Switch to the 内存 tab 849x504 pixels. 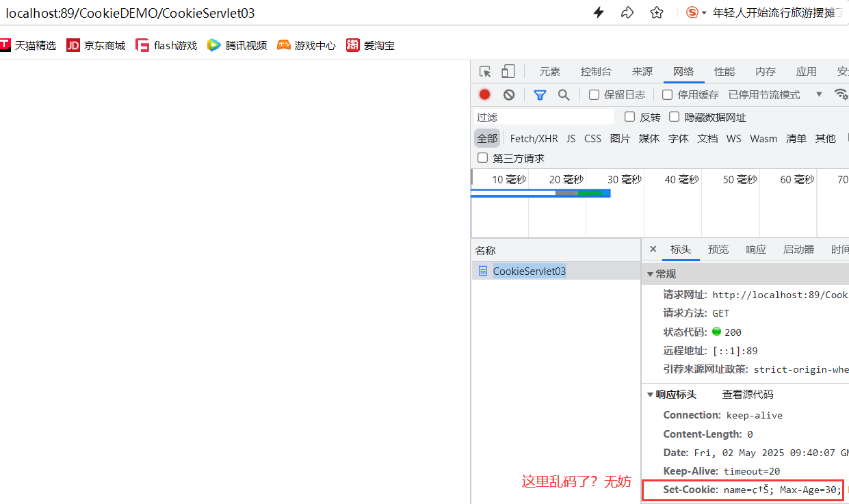click(766, 72)
